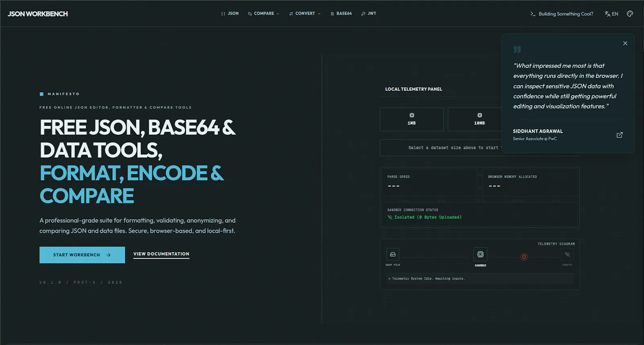644x345 pixels.
Task: Click the telemetry status console line
Action: pyautogui.click(x=480, y=279)
